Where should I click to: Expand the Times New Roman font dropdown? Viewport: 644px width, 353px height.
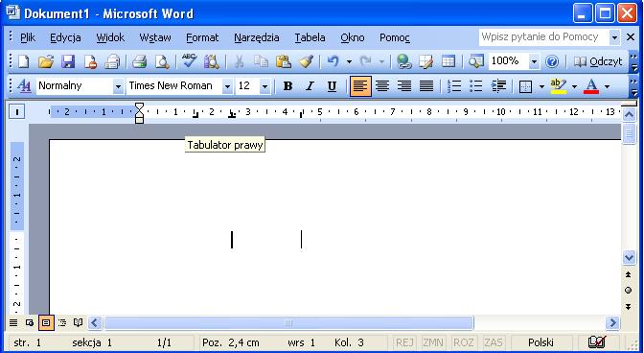(x=227, y=86)
